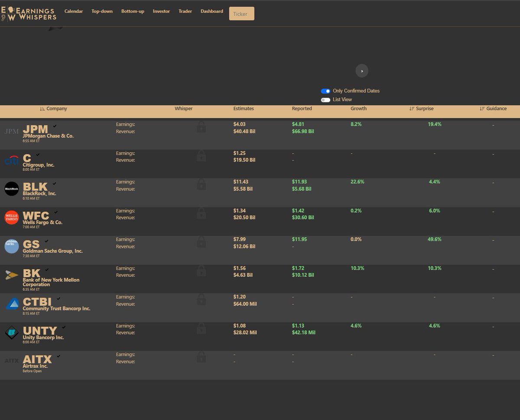Click the Community Trust Bancorp logo
The width and height of the screenshot is (520, 420).
[x=12, y=304]
